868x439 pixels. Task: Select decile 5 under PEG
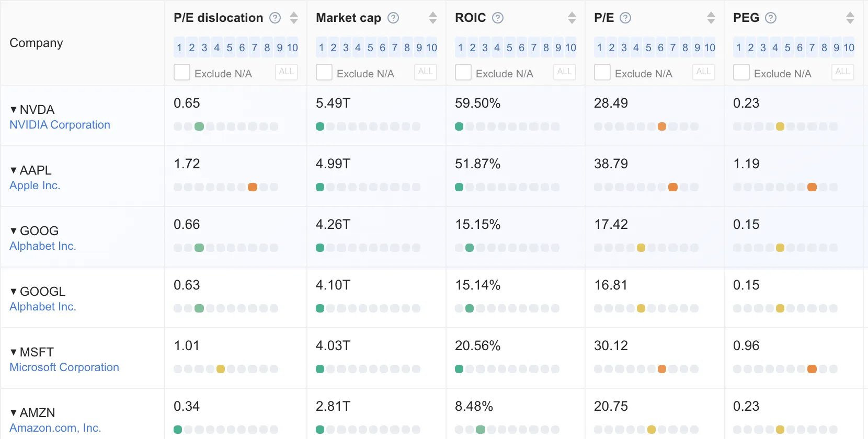[787, 48]
